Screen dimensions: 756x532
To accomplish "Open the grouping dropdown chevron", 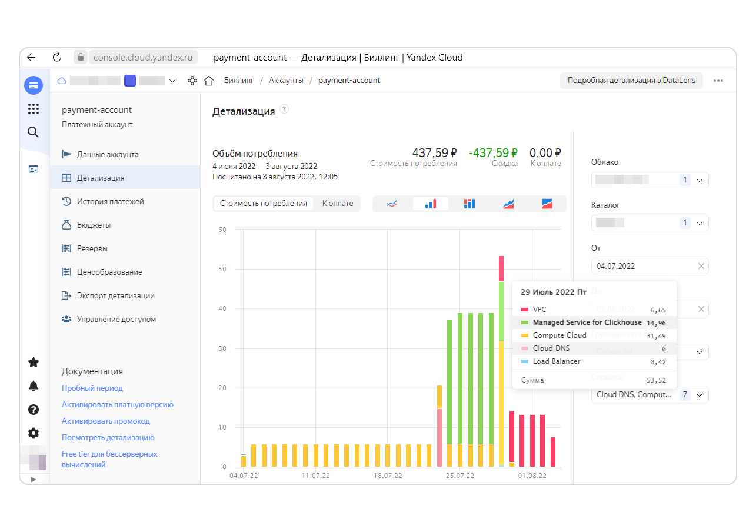I will coord(700,352).
